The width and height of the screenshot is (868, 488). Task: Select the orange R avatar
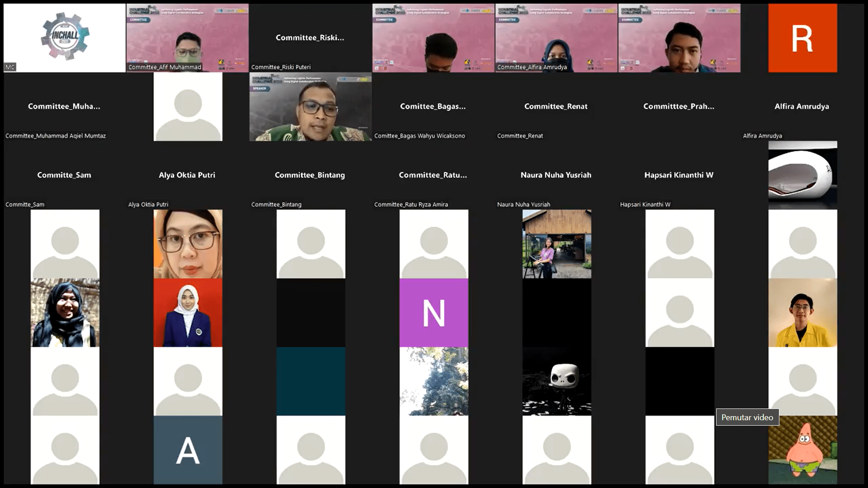(x=802, y=38)
